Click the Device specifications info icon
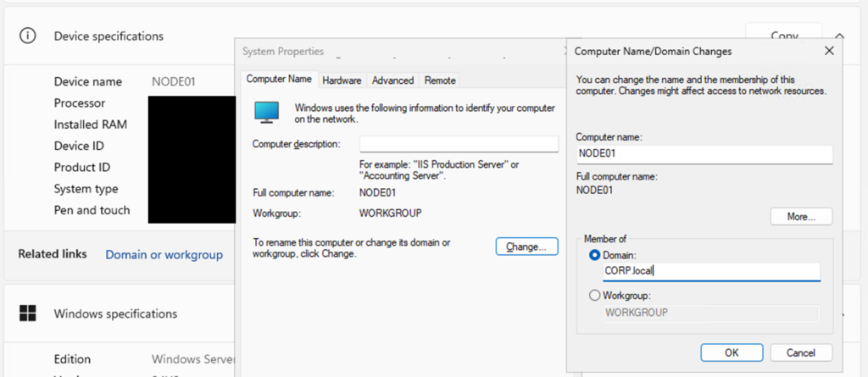Image resolution: width=868 pixels, height=377 pixels. click(29, 36)
